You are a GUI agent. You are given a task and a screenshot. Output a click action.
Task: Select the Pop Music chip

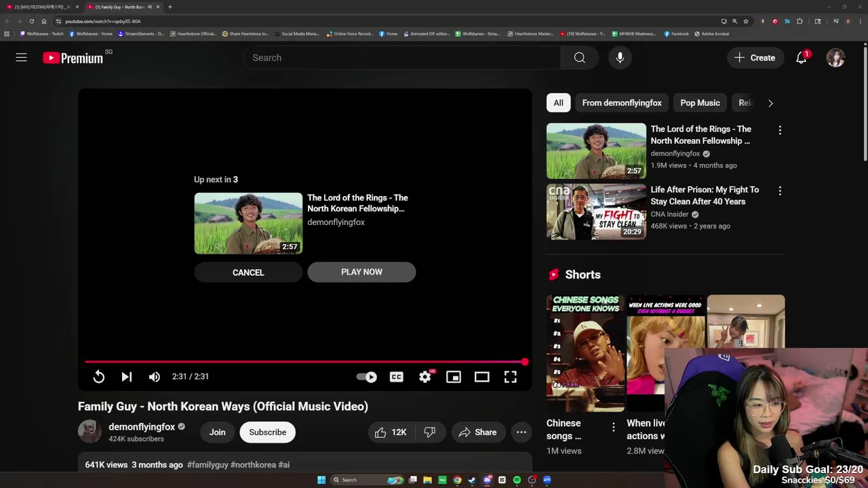700,103
